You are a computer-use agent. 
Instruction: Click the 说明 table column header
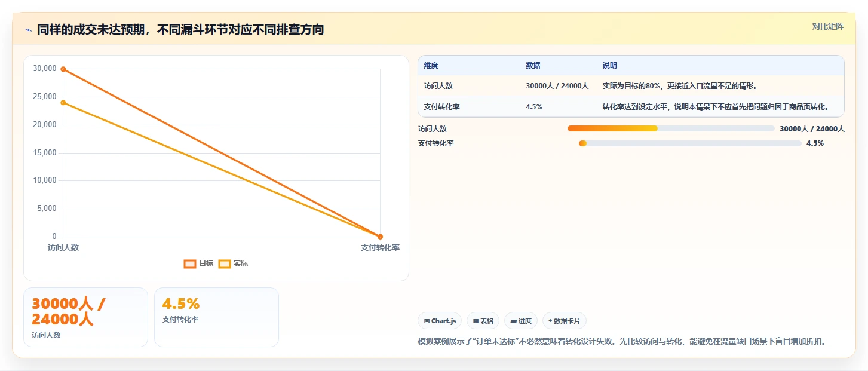(x=609, y=66)
